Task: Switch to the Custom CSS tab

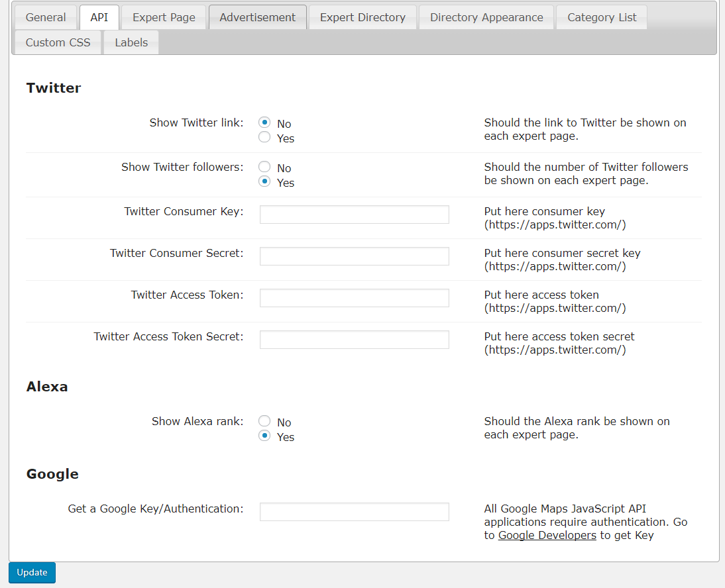Action: tap(58, 42)
